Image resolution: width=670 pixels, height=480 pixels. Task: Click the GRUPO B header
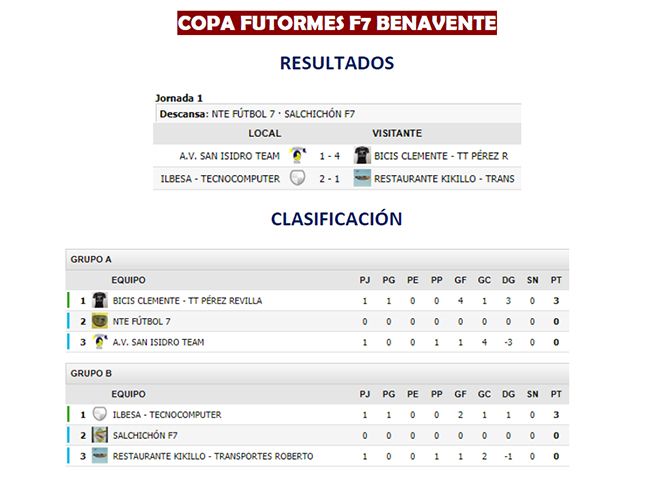pos(91,373)
